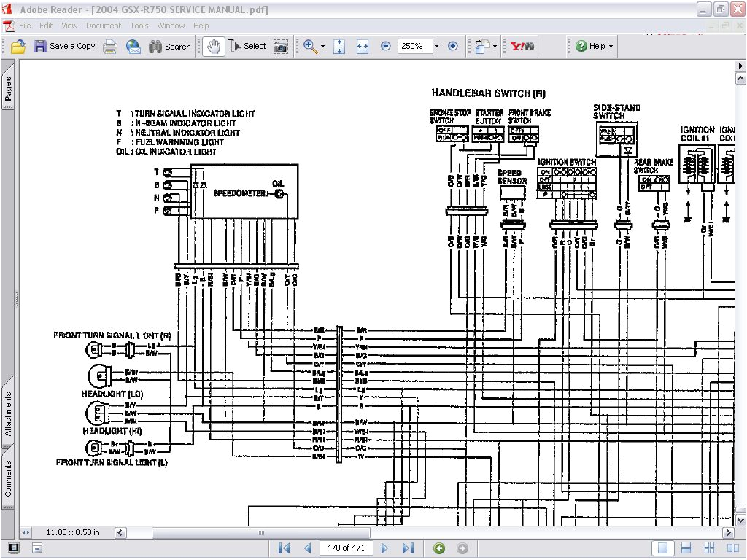Zoom out using the minus icon

point(385,46)
